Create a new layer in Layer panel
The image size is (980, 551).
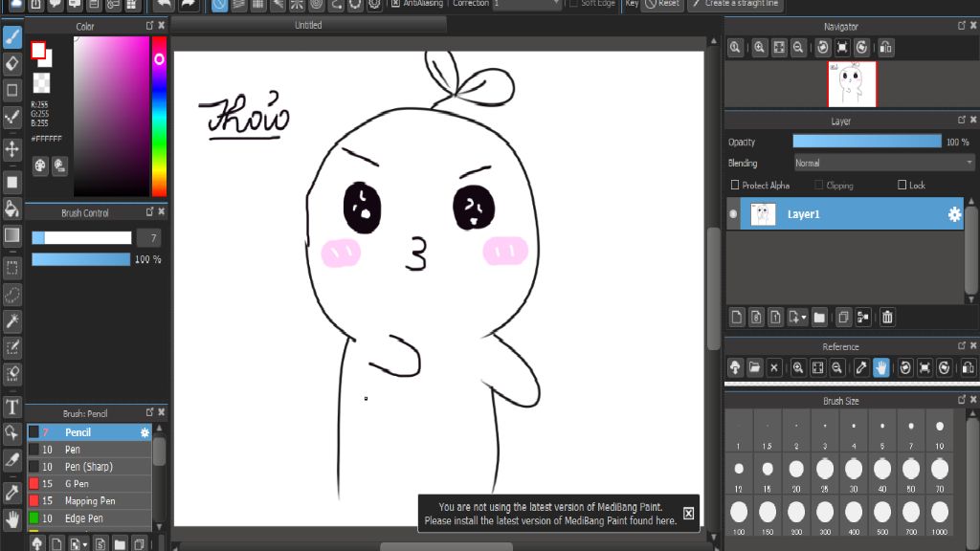point(737,318)
